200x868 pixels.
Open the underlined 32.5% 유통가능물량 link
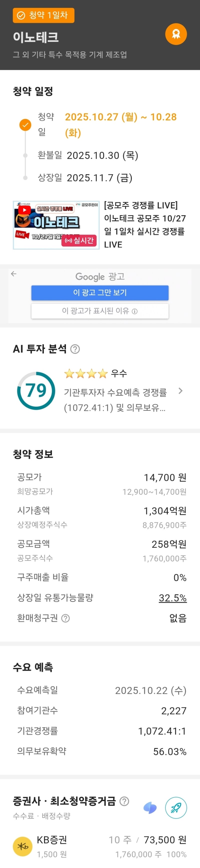[173, 598]
